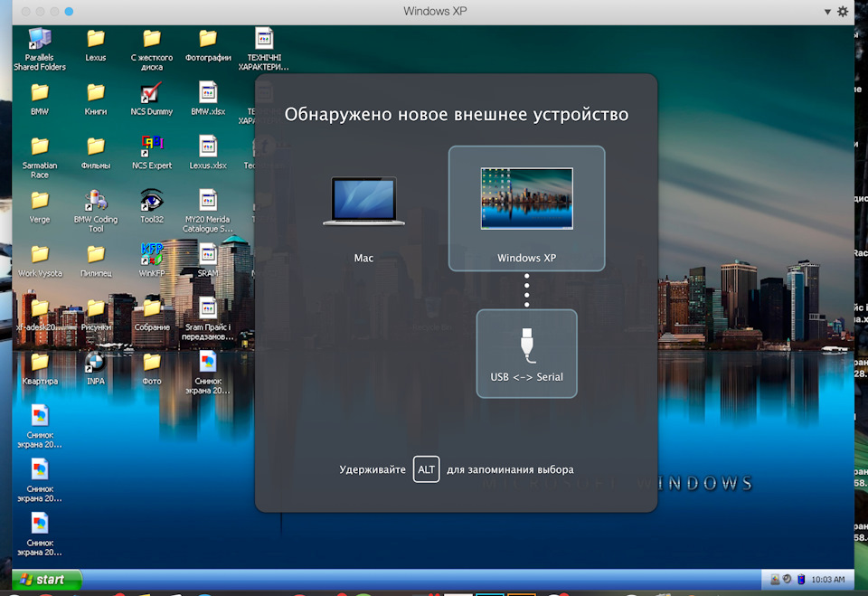Open the Lexus folder
Image resolution: width=868 pixels, height=596 pixels.
(95, 44)
